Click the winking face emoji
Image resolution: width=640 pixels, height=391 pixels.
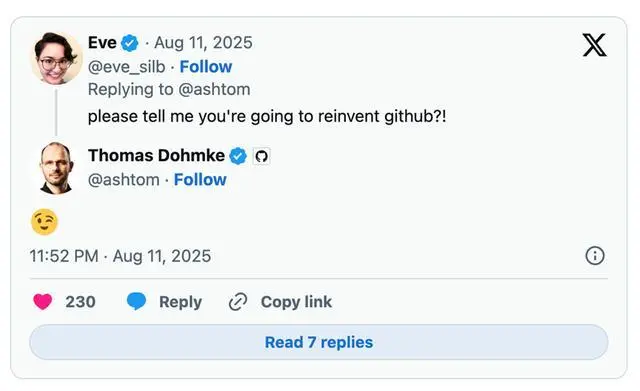[44, 222]
